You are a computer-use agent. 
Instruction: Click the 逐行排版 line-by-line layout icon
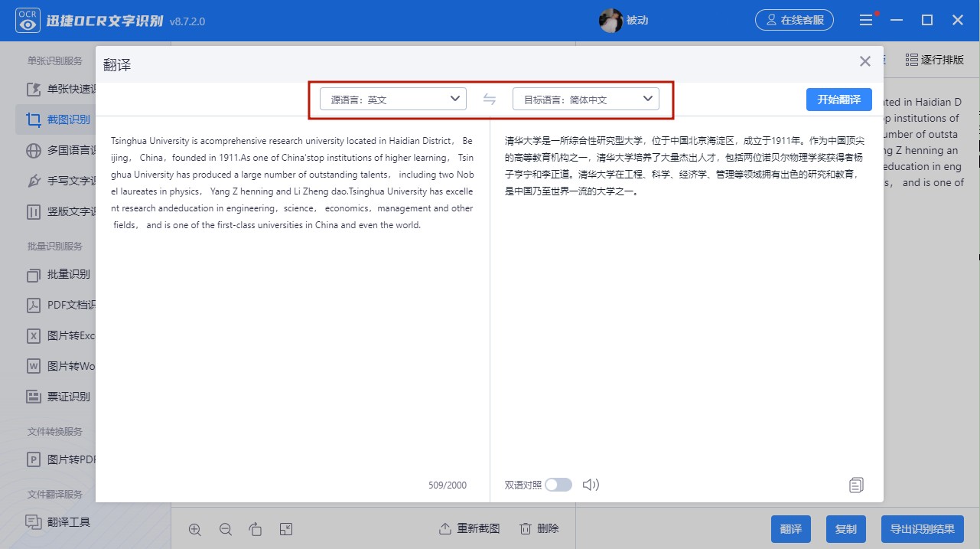point(926,57)
